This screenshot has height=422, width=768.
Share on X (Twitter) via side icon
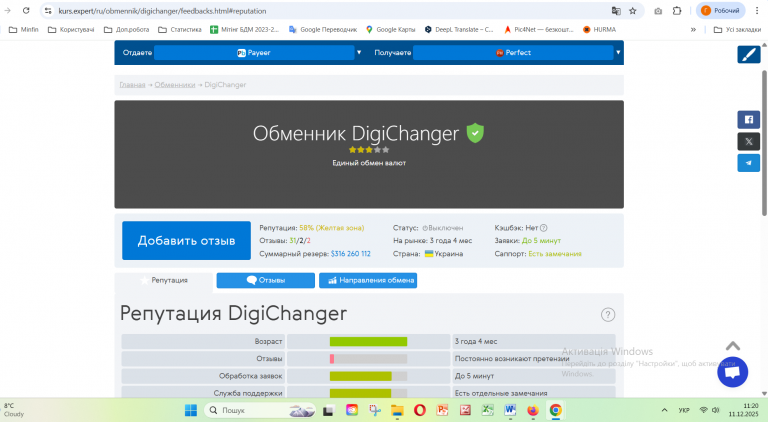tap(749, 141)
